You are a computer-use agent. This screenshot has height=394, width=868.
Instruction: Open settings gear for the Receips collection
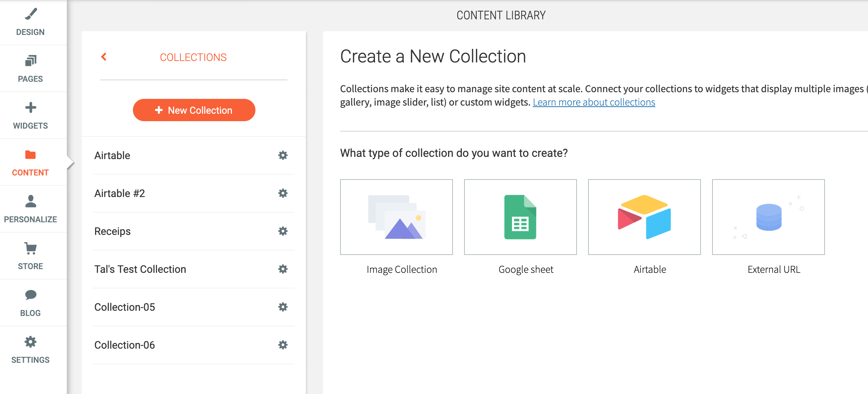click(283, 231)
